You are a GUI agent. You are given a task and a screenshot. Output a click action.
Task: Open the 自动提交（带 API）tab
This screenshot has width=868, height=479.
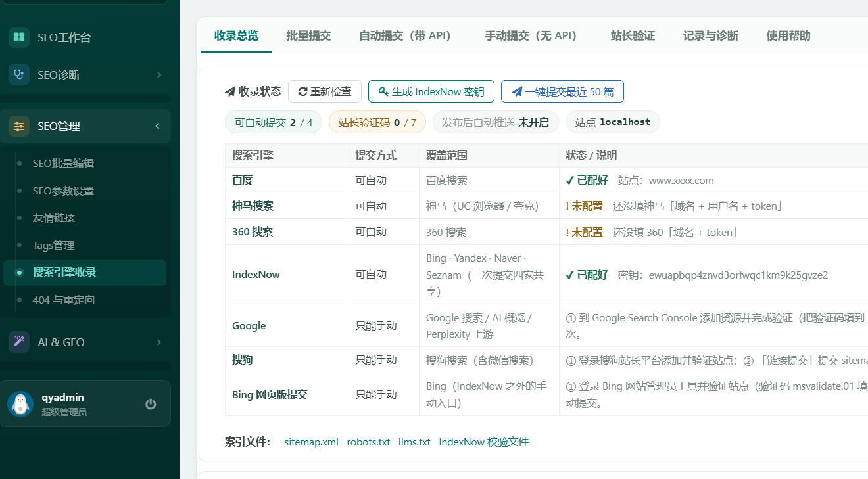click(408, 35)
